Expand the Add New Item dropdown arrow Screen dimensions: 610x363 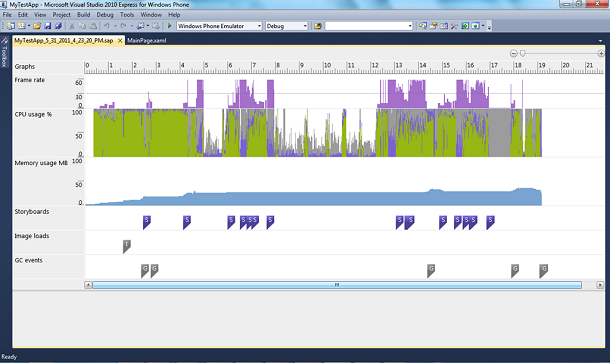(x=29, y=26)
